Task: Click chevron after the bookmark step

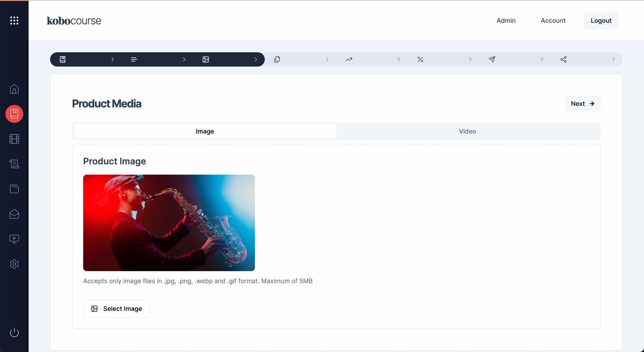Action: click(x=112, y=59)
